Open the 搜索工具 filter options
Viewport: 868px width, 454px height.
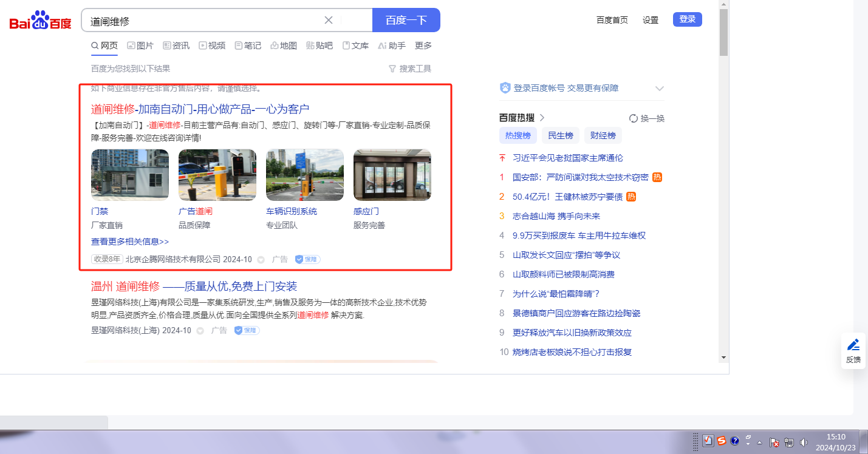coord(410,69)
